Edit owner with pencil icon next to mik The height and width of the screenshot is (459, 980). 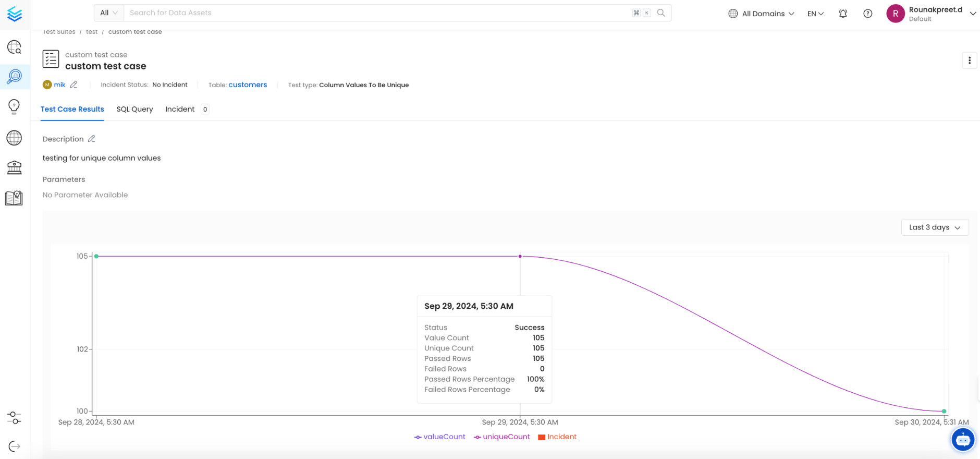(x=73, y=84)
